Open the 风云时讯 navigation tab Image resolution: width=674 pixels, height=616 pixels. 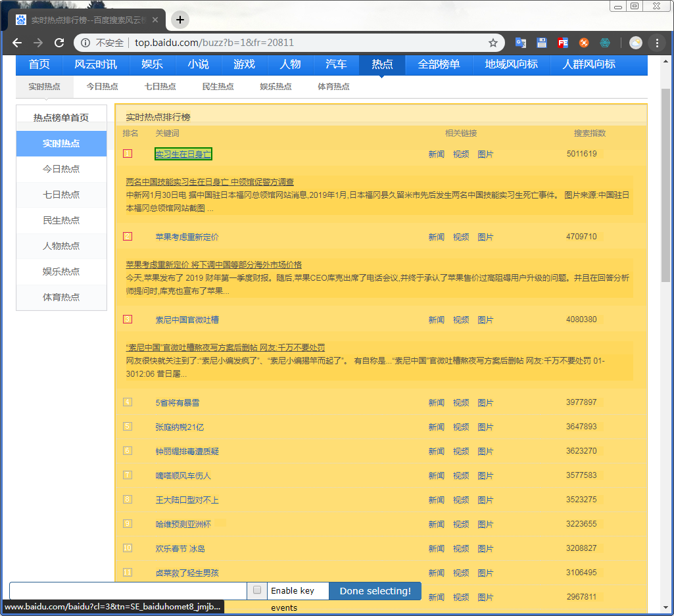point(95,64)
